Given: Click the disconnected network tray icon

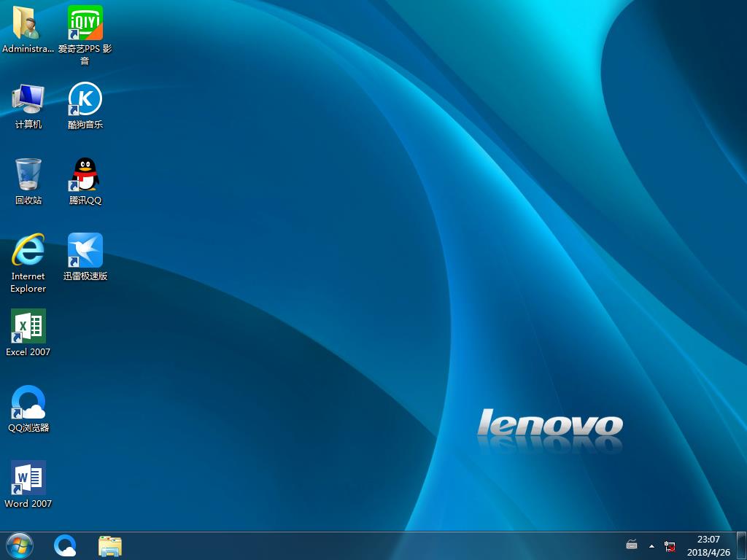Looking at the screenshot, I should tap(670, 545).
